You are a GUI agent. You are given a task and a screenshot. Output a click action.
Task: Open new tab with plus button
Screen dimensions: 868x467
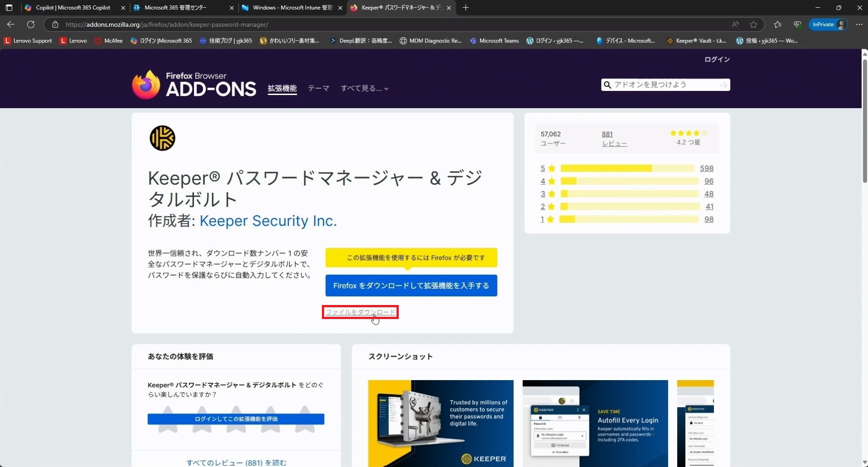(x=466, y=8)
